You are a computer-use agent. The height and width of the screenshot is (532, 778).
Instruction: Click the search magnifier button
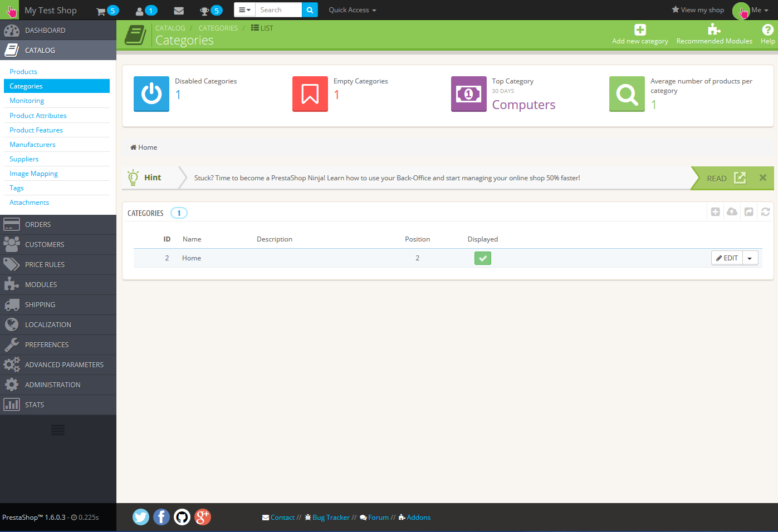(310, 10)
